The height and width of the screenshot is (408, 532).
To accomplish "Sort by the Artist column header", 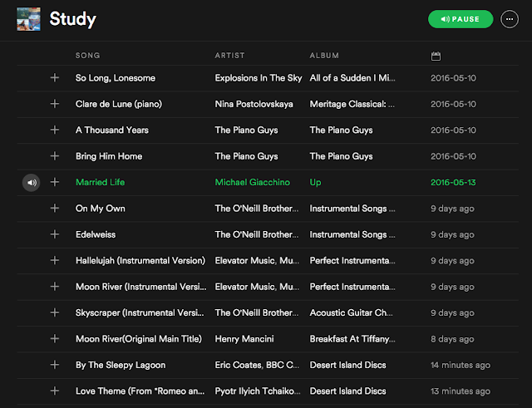I will [x=229, y=56].
